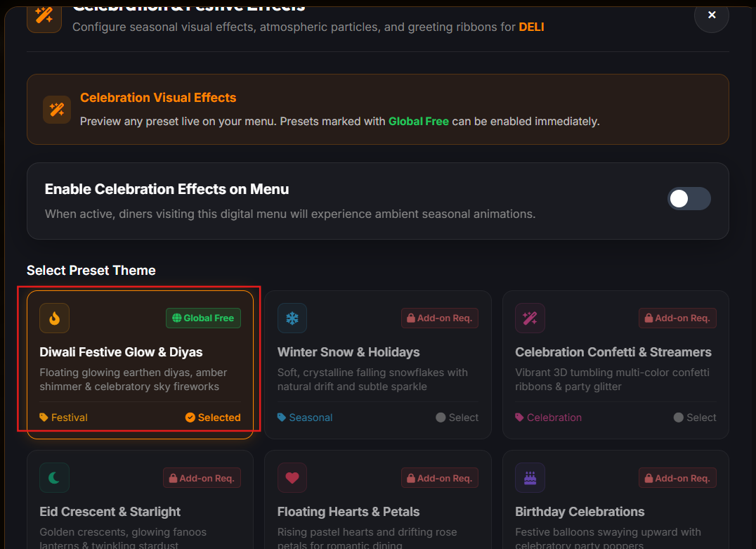Click the green Global Free text in banner
This screenshot has width=756, height=549.
(419, 122)
